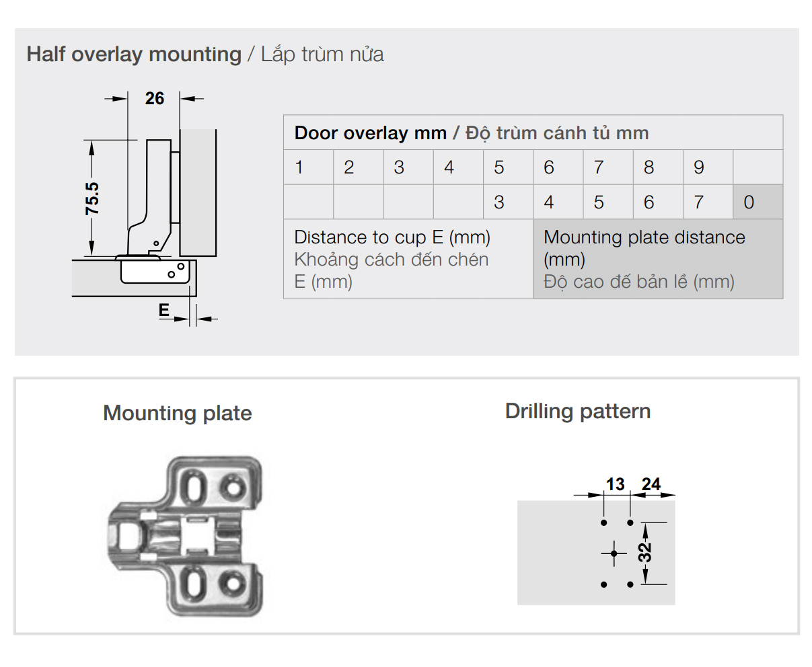Click the Mounting plate section heading

click(x=178, y=413)
